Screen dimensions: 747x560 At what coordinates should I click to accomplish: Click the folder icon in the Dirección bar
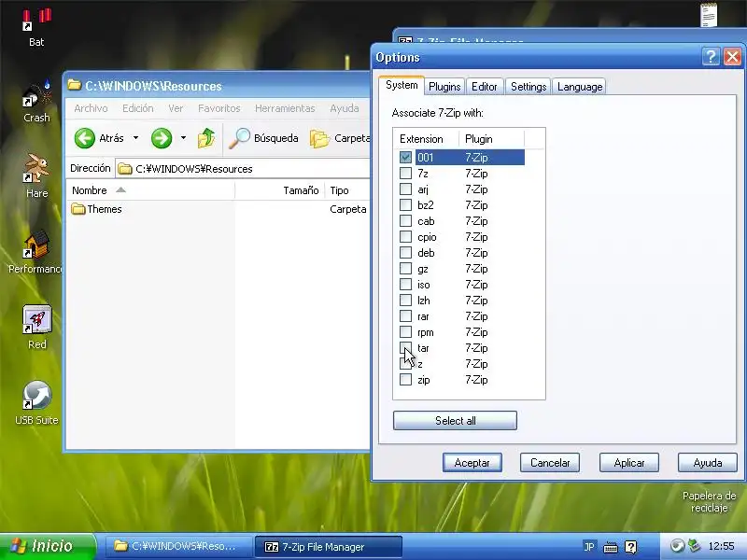click(125, 169)
